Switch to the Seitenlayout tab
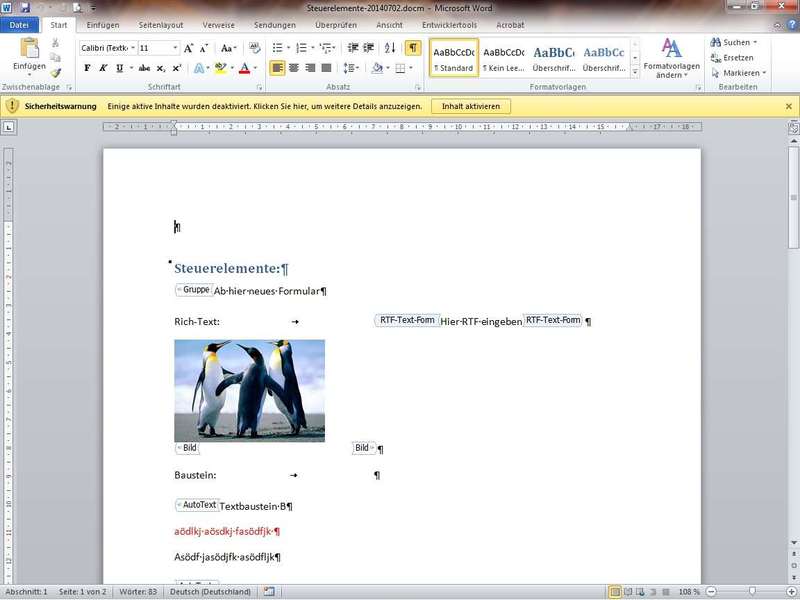The width and height of the screenshot is (800, 600). pos(163,24)
